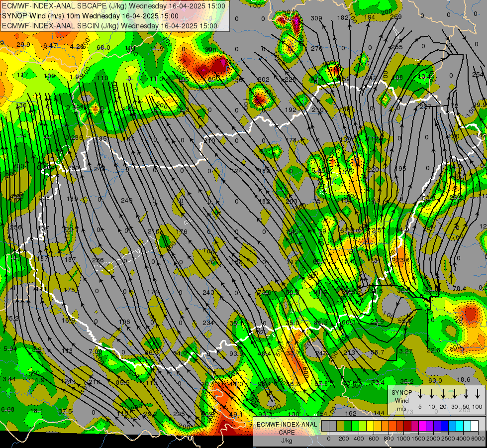Click the SYNOP wind arrow labeled 100
The height and width of the screenshot is (448, 487).
[478, 394]
